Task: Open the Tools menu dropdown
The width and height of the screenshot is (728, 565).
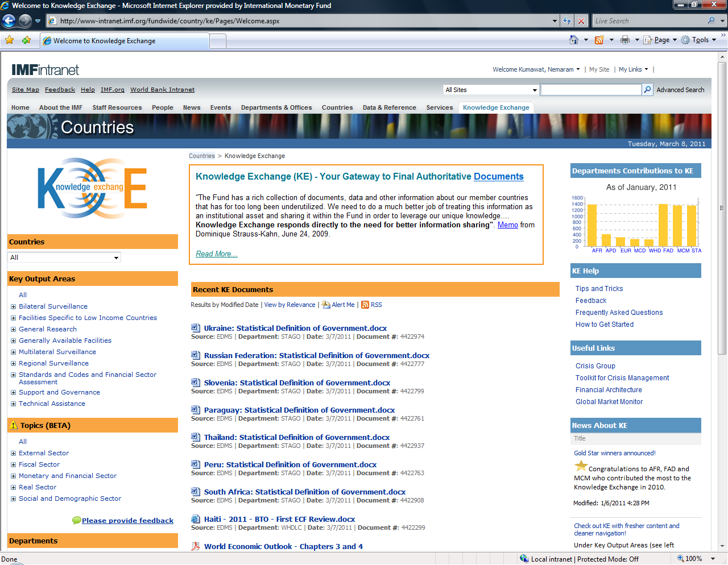Action: click(700, 40)
